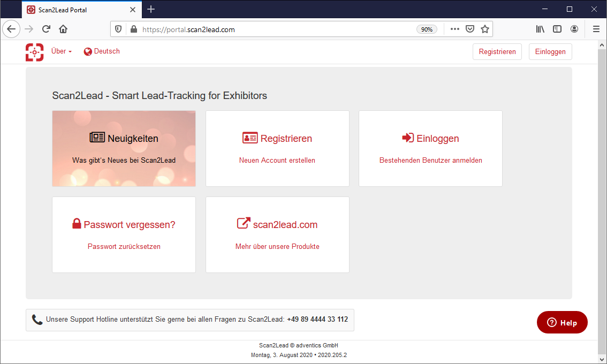Click the sign-in arrow icon beside Einloggen
Image resolution: width=607 pixels, height=364 pixels.
tap(408, 138)
